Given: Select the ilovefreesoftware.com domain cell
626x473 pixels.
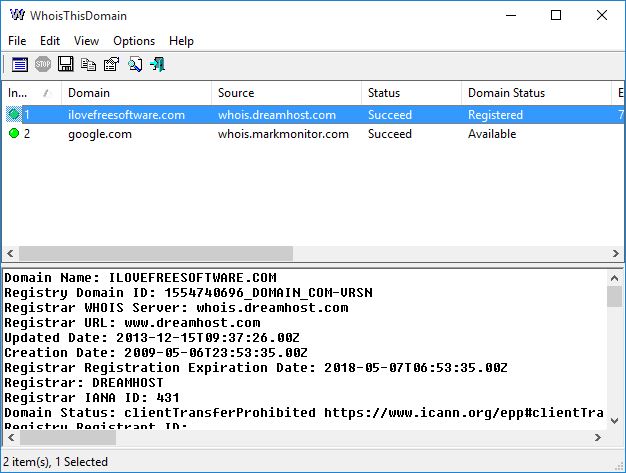Looking at the screenshot, I should click(127, 115).
